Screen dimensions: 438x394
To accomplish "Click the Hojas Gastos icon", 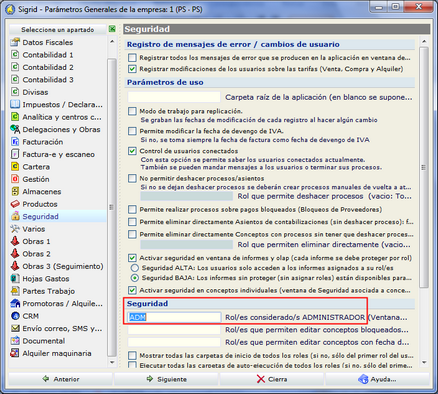I will point(15,279).
